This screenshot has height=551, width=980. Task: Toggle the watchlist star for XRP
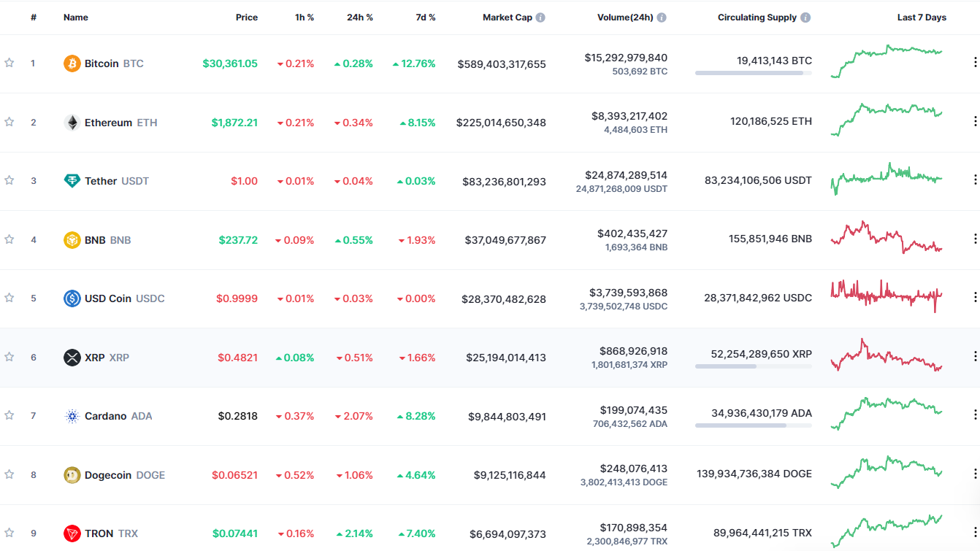9,357
